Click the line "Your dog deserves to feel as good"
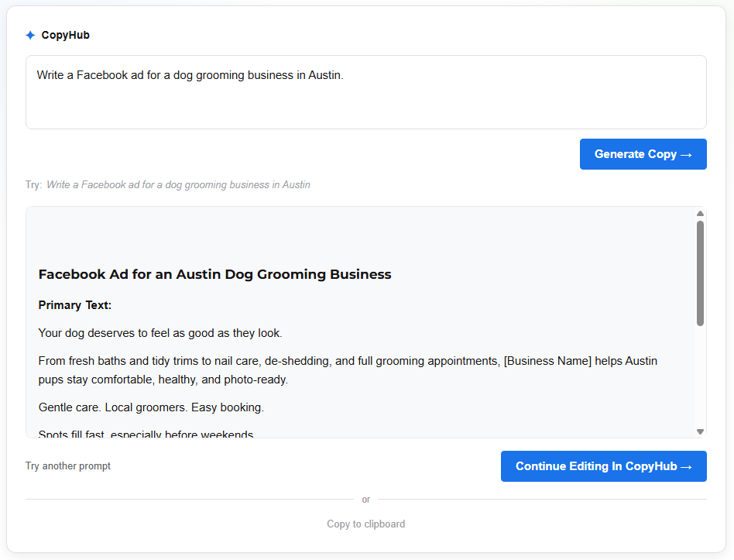This screenshot has height=560, width=734. [x=160, y=333]
